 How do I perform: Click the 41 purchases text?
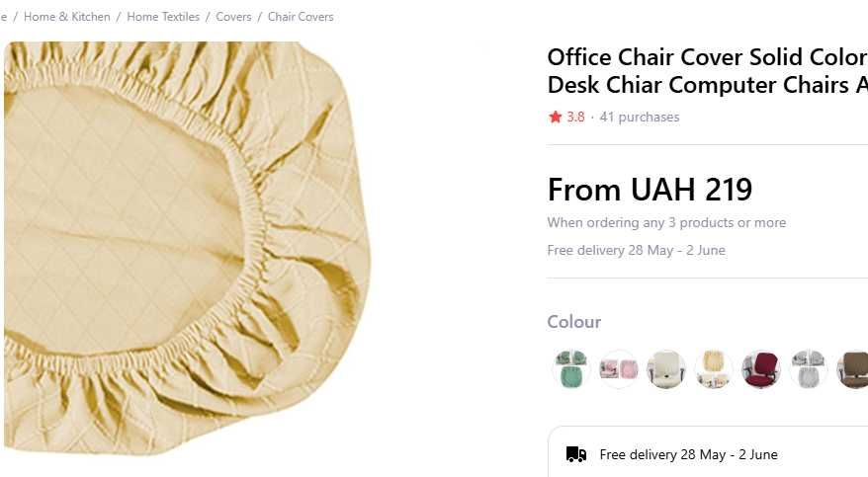click(639, 118)
